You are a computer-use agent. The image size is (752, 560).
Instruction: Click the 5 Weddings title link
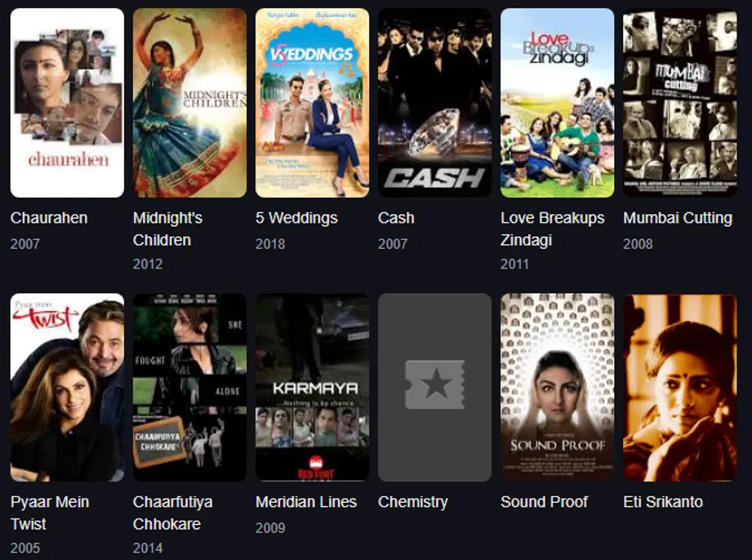(296, 218)
